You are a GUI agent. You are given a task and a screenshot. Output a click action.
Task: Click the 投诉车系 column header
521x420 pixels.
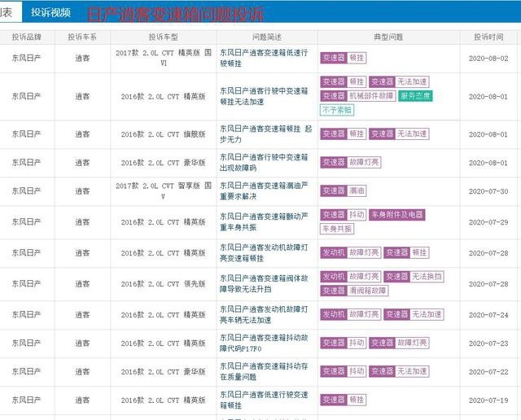tap(82, 37)
